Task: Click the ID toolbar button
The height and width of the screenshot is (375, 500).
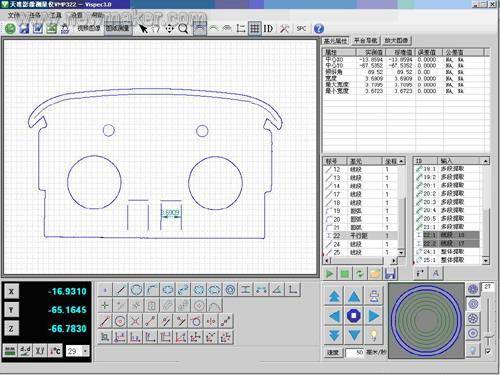Action: 268,29
